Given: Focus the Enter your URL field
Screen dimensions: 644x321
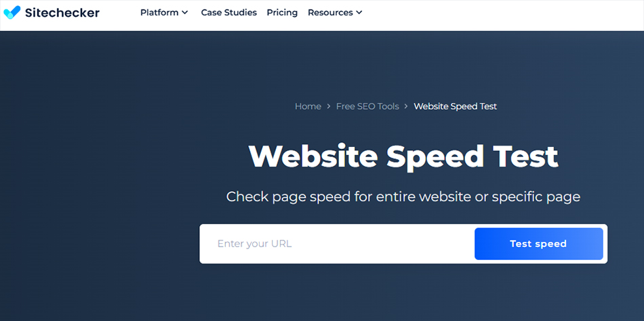Looking at the screenshot, I should pos(337,244).
